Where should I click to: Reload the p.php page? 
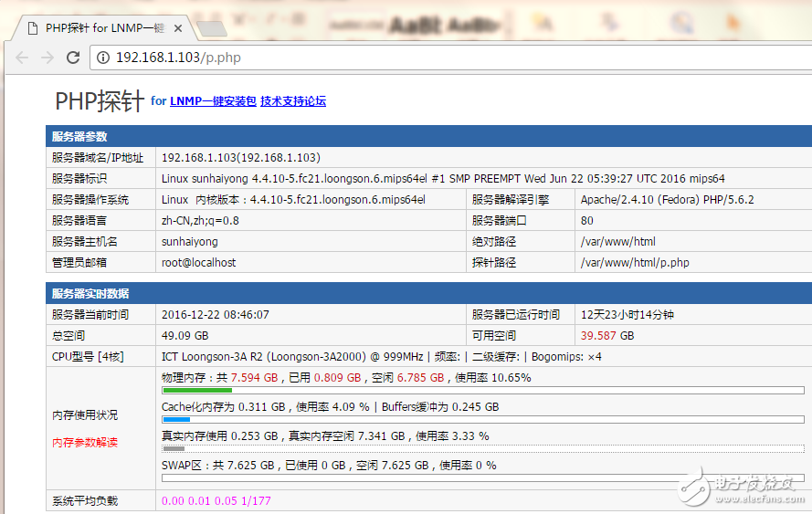[x=73, y=58]
